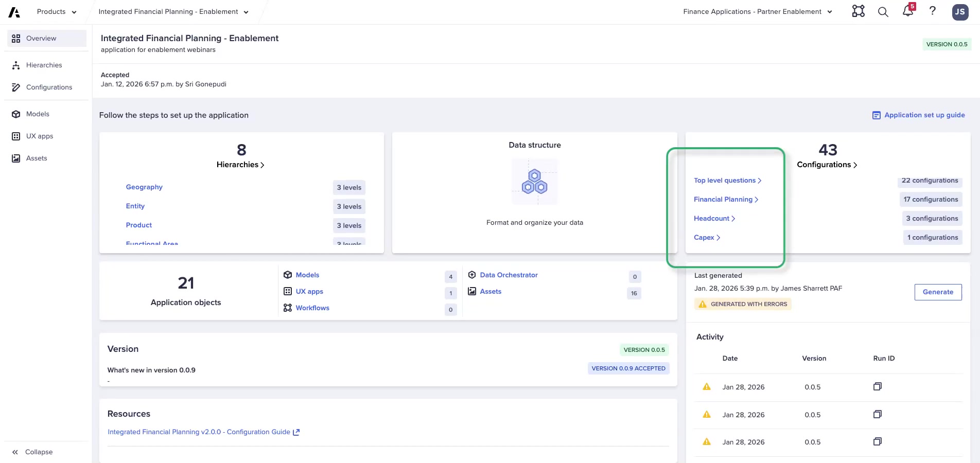Image resolution: width=980 pixels, height=463 pixels.
Task: Open the Application set up guide link
Action: tap(924, 115)
